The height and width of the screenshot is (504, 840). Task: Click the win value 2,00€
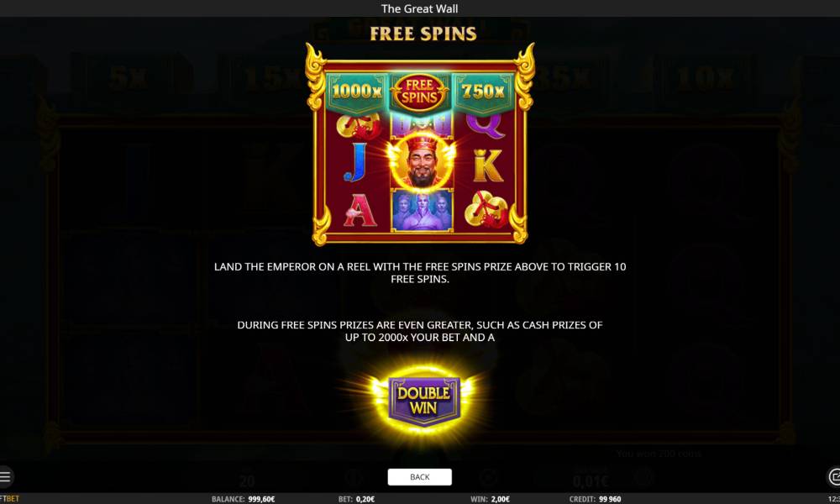pos(501,499)
